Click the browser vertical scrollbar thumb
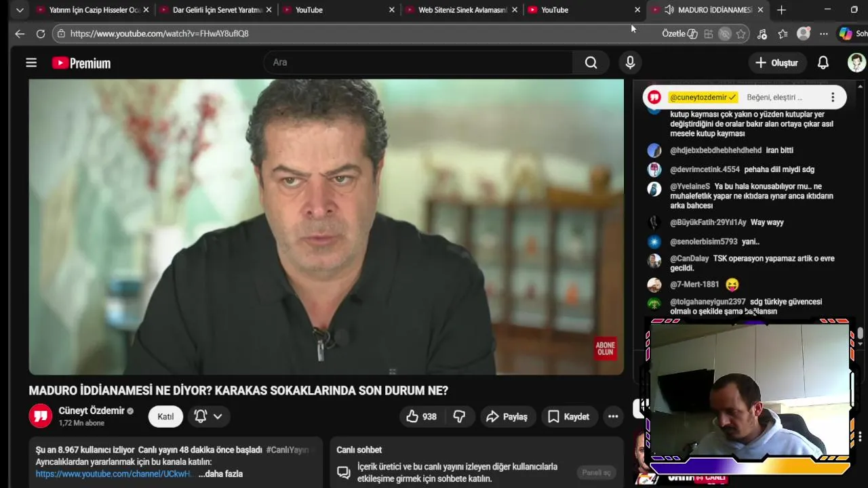Image resolution: width=868 pixels, height=488 pixels. click(860, 333)
